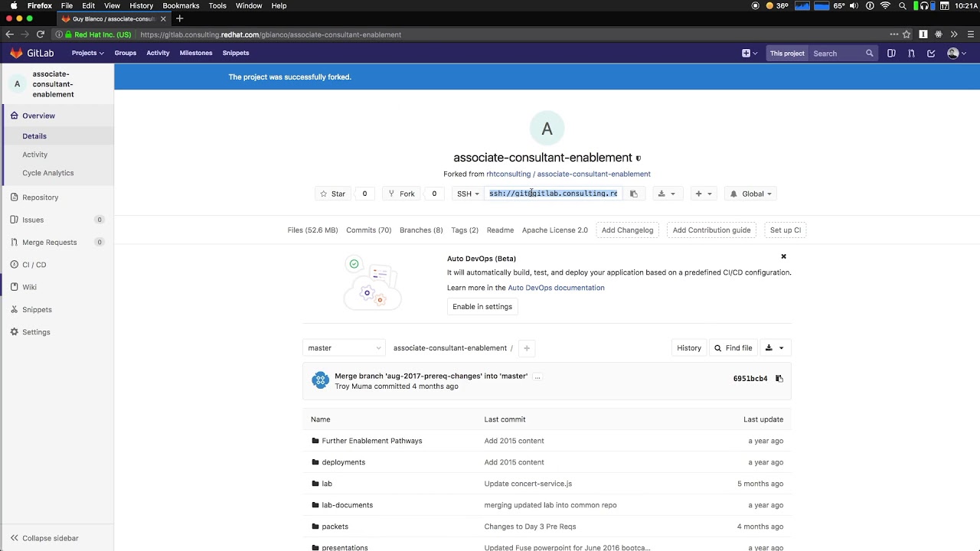The image size is (980, 551).
Task: Add to tree plus button in breadcrumb
Action: pyautogui.click(x=526, y=348)
